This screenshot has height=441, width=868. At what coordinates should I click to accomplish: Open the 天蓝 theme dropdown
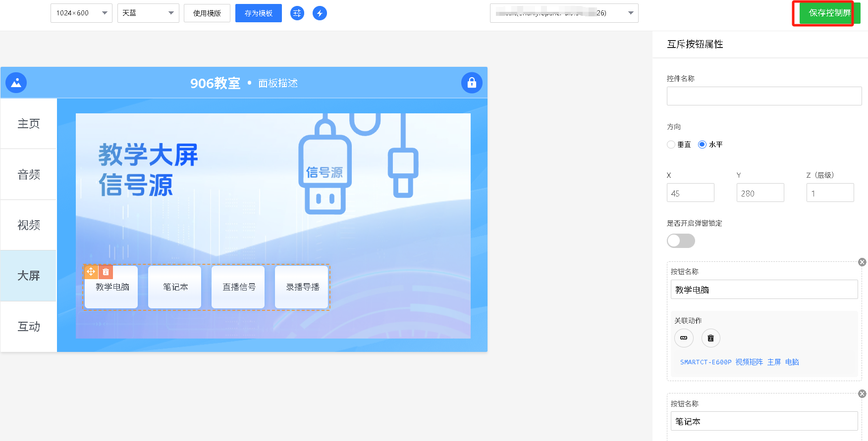point(148,13)
